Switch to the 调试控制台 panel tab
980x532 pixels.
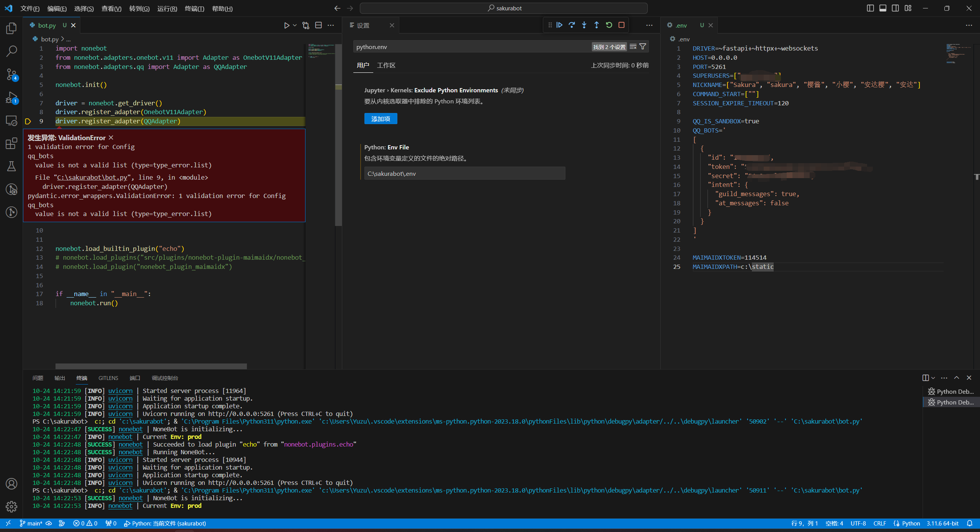[165, 378]
